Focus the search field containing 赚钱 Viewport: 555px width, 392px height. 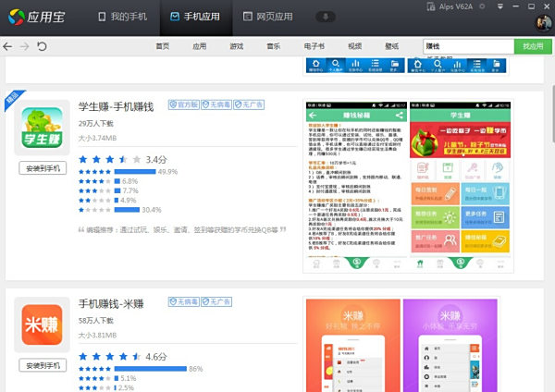468,46
